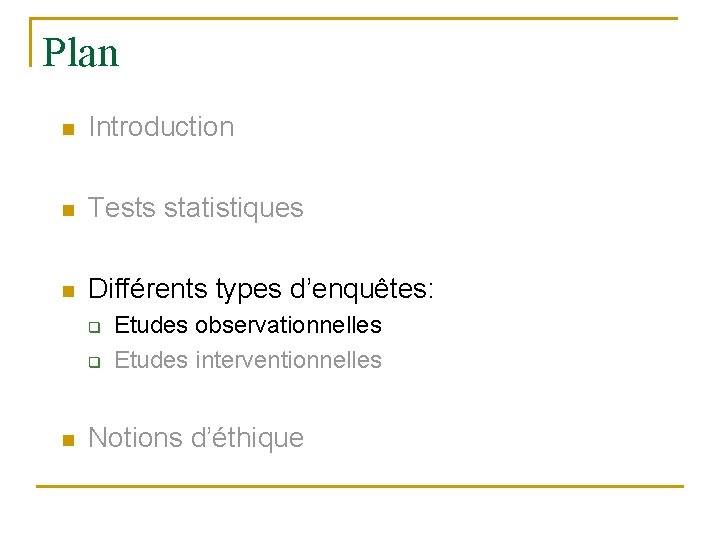This screenshot has width=720, height=540.
Task: Click the Notions d'éthique item
Action: 195,438
